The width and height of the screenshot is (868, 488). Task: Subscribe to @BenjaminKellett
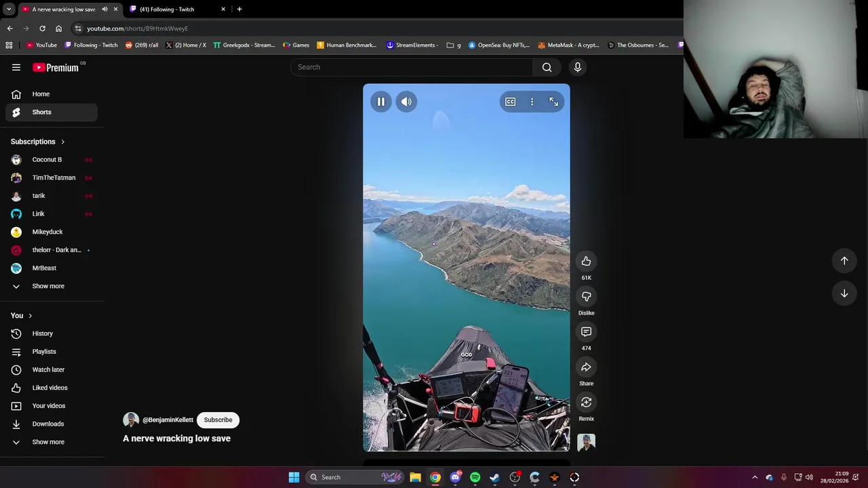point(218,420)
